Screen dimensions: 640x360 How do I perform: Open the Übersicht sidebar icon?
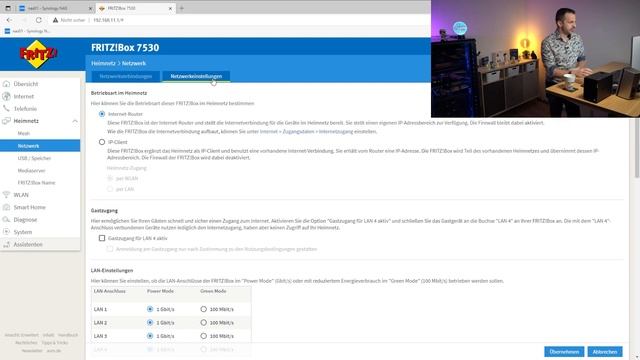click(x=6, y=84)
